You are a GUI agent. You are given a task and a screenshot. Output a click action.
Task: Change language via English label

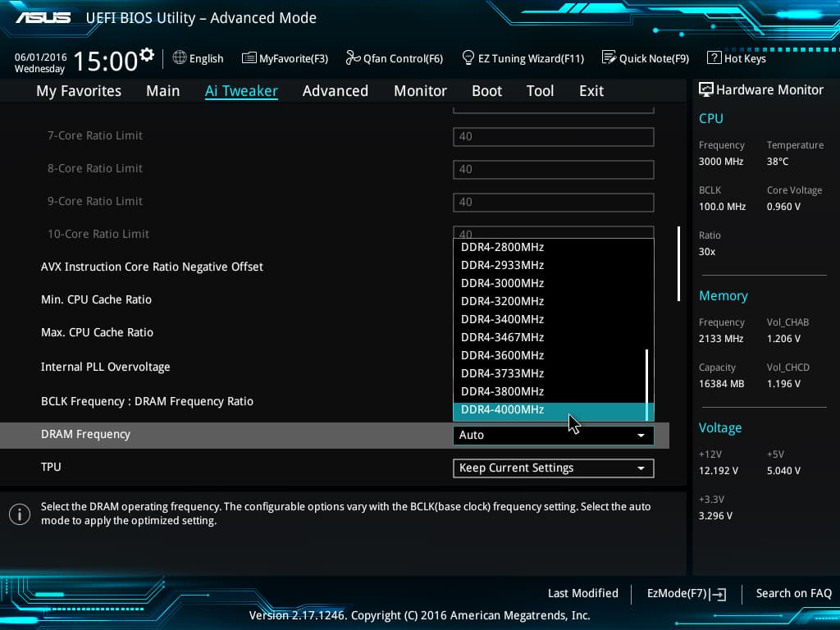pos(206,58)
